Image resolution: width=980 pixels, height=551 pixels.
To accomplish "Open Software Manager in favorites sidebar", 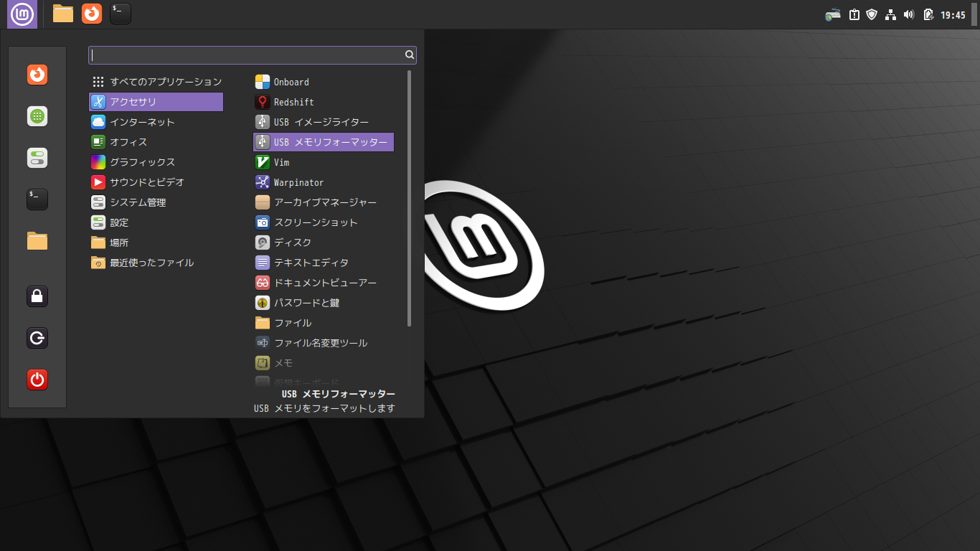I will [37, 116].
